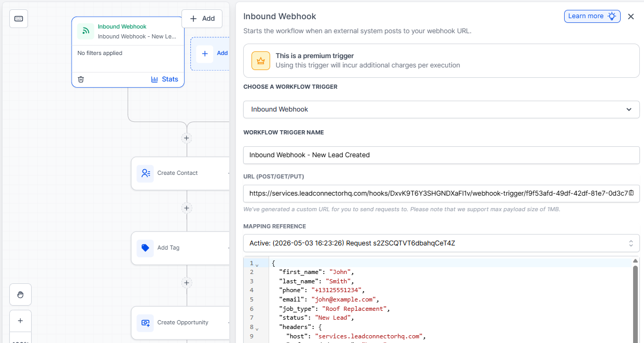Open the workflow trigger dropdown

click(441, 109)
